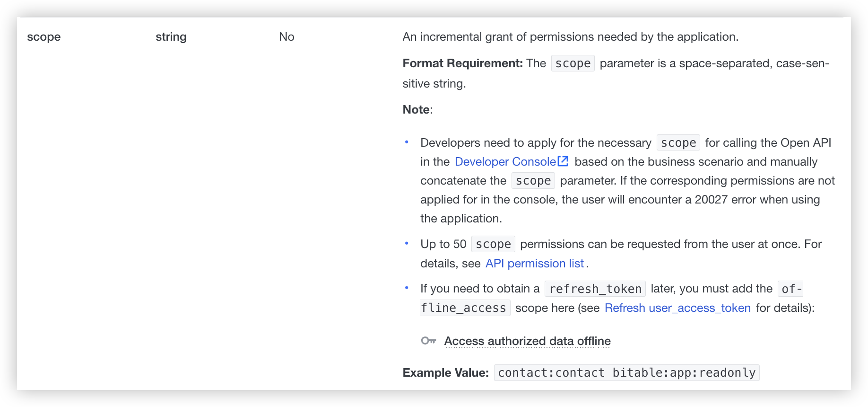Click the external link icon after Developer Console

pyautogui.click(x=563, y=161)
